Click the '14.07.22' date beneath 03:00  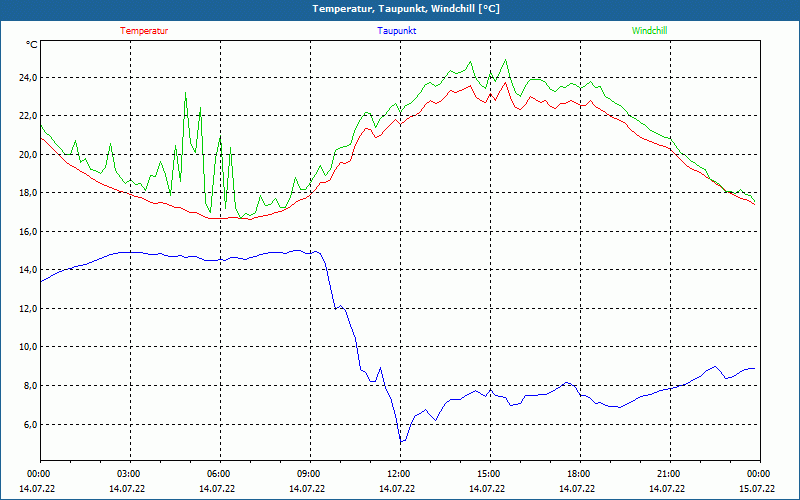[127, 488]
